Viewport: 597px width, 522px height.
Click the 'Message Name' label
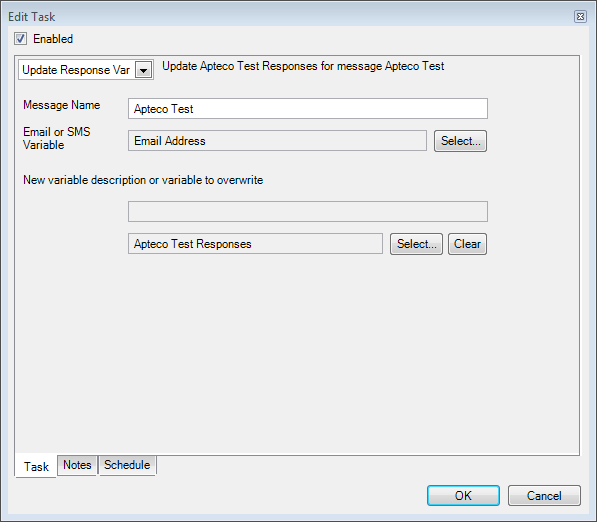click(62, 105)
